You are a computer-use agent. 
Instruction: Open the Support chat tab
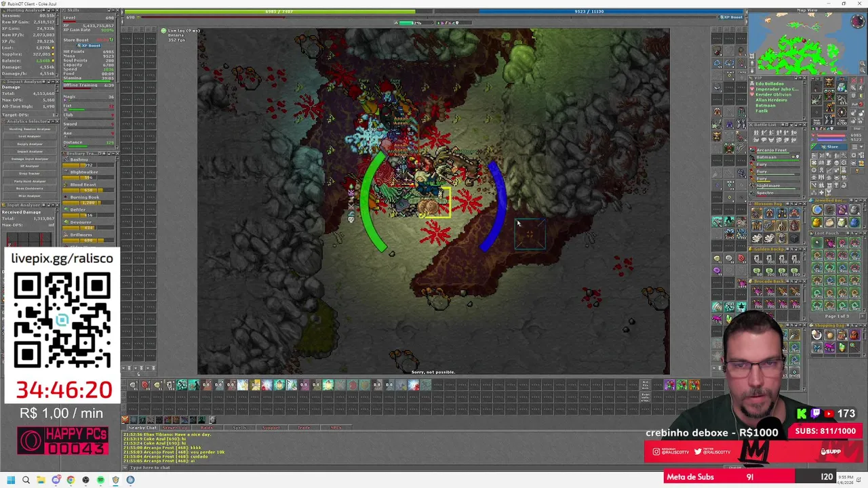pos(271,428)
